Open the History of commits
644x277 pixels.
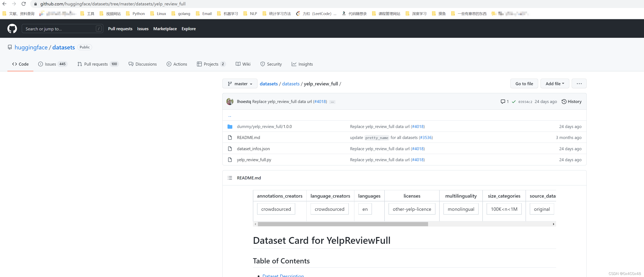point(571,102)
